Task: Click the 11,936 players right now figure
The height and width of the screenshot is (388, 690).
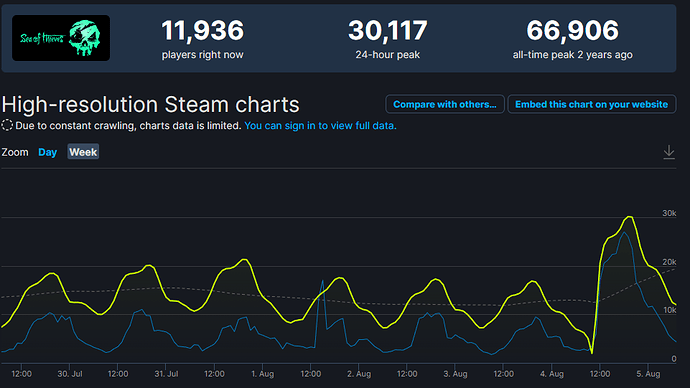Action: coord(202,30)
